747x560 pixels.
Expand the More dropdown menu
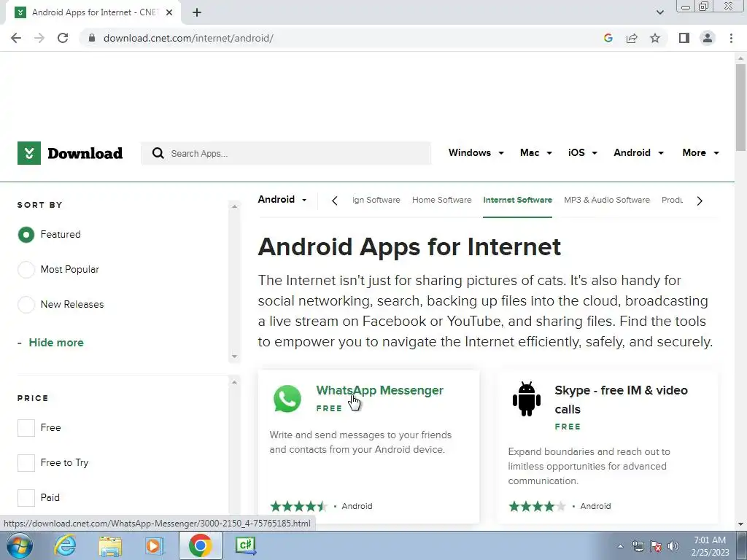pos(700,152)
